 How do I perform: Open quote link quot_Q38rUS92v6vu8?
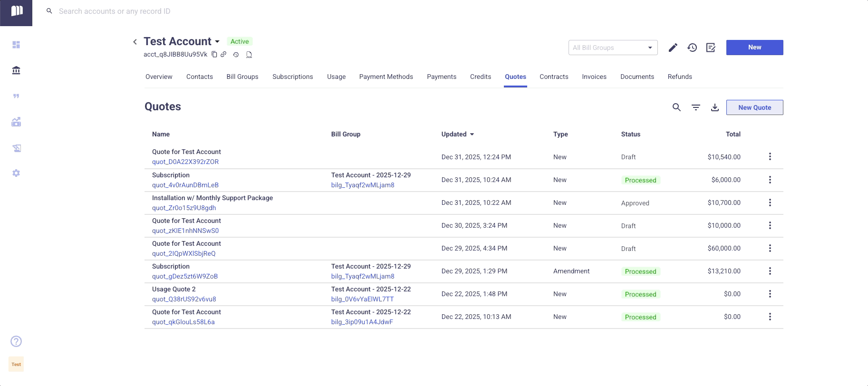pos(184,299)
